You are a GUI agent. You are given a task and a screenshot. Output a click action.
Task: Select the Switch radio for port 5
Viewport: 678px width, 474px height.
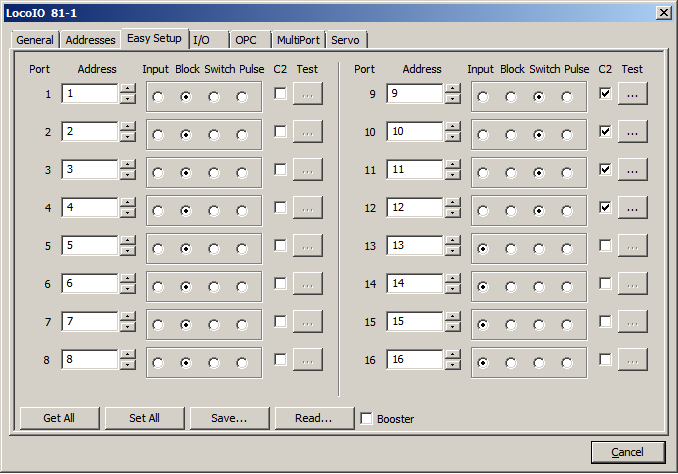214,249
